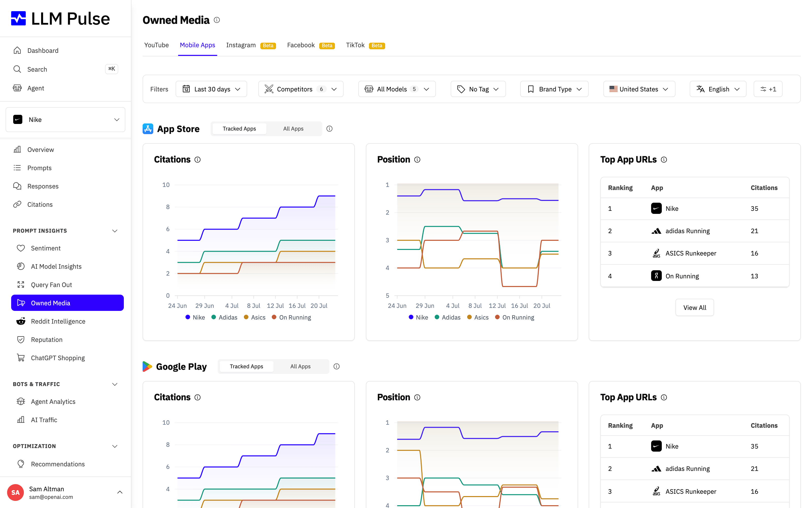Click info icon beside App Store Top App URLs
This screenshot has height=508, width=812.
click(x=664, y=160)
